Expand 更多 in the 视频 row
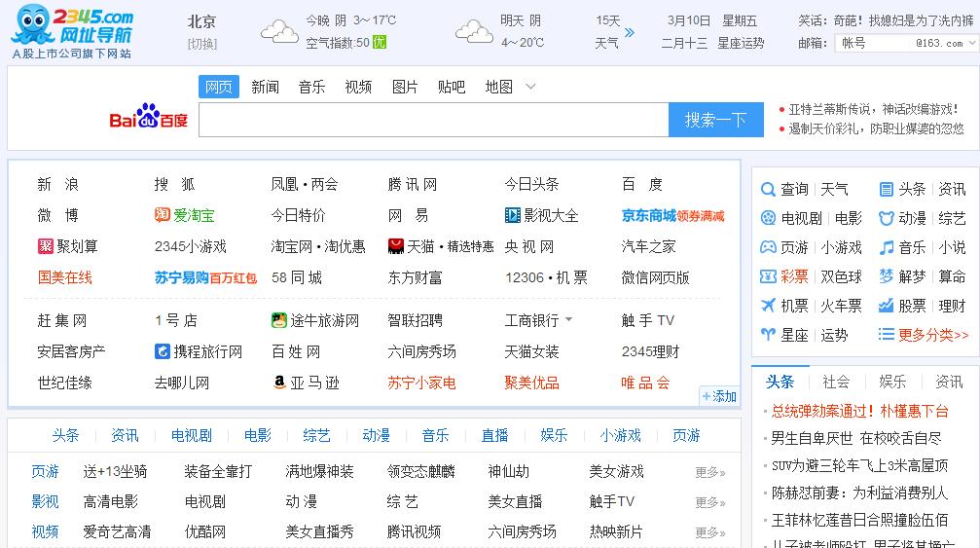Image resolution: width=980 pixels, height=548 pixels. (x=710, y=532)
